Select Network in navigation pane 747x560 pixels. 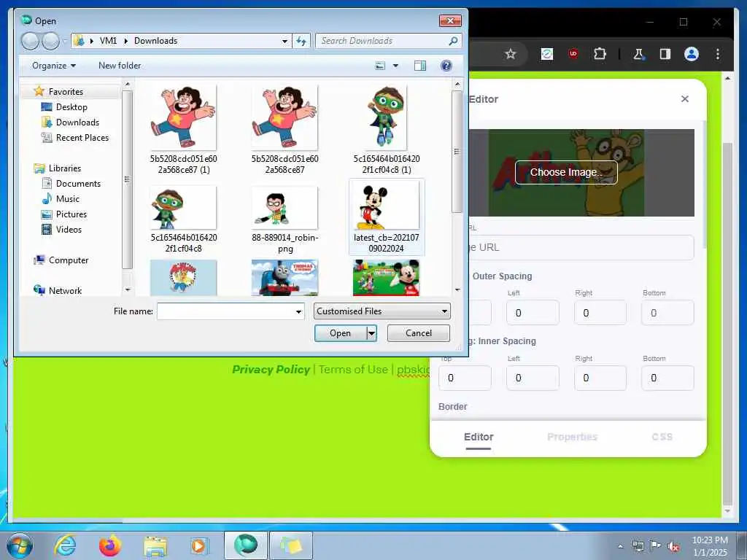(x=65, y=290)
